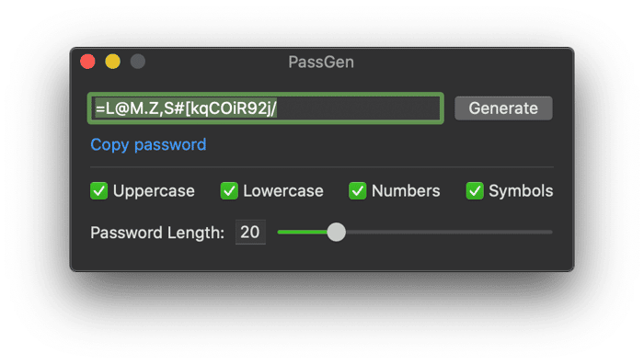
Task: Toggle the Numbers checkbox
Action: coord(357,191)
